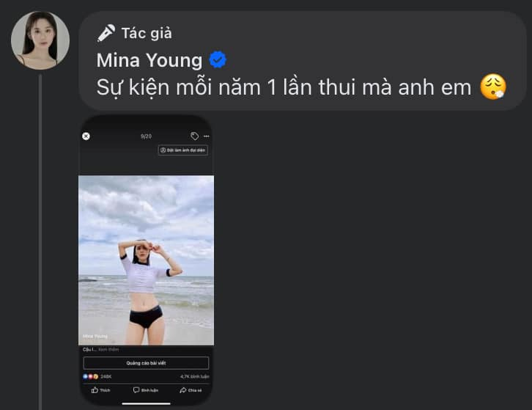
Task: Open Mina Young's profile avatar
Action: (40, 40)
